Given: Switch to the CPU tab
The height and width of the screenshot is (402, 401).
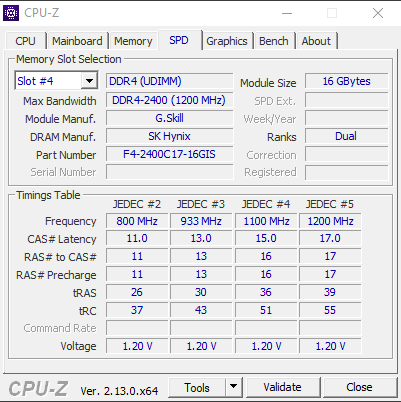Looking at the screenshot, I should [25, 41].
